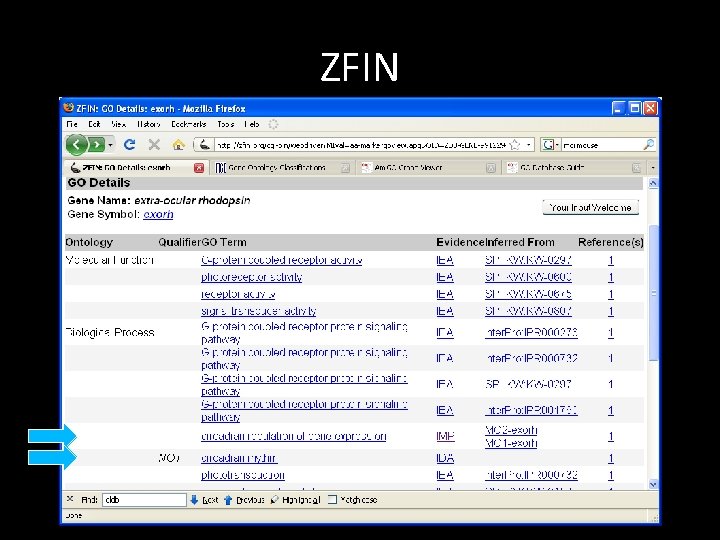Open the MO2-exorh inferred-from link

point(511,430)
